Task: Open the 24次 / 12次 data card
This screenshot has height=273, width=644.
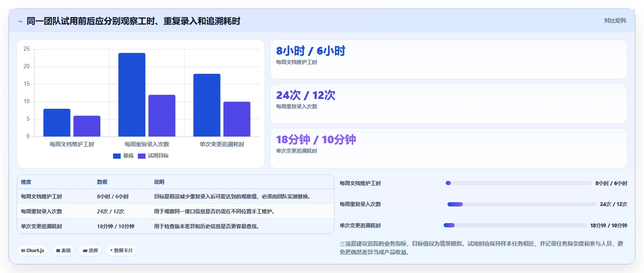Action: tap(449, 104)
